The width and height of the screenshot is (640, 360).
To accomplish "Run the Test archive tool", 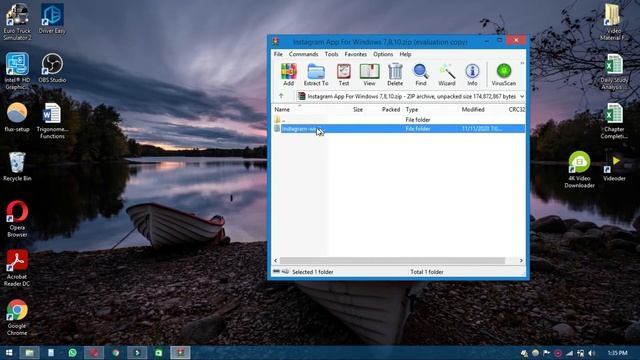I will coord(344,75).
